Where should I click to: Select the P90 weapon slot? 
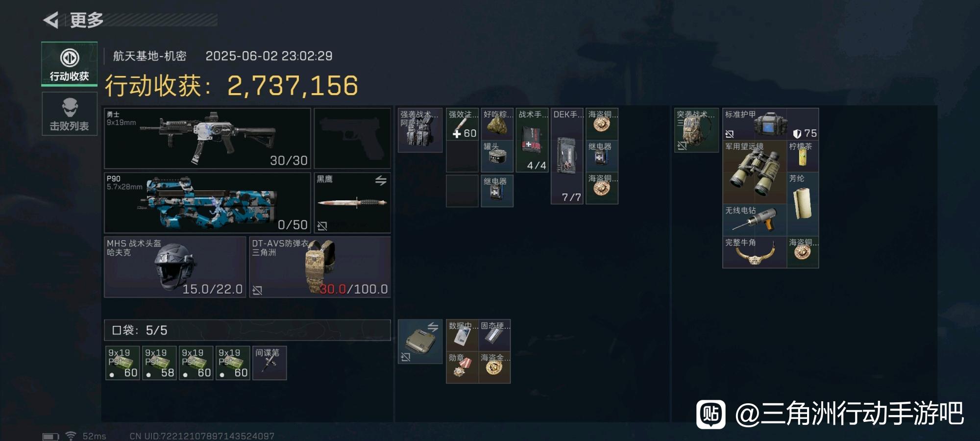207,202
